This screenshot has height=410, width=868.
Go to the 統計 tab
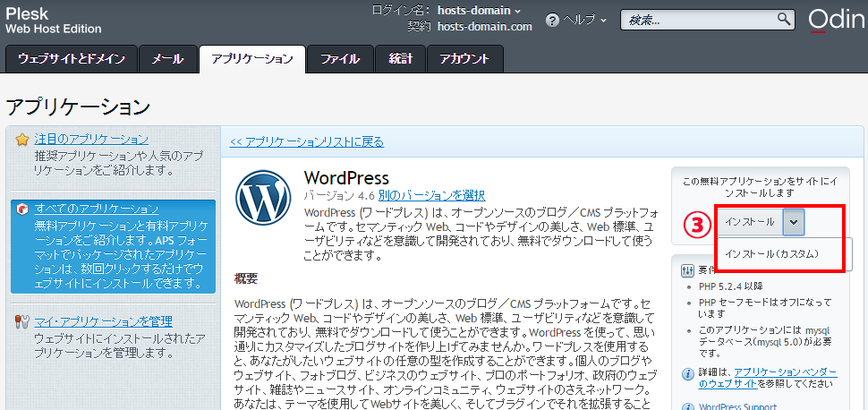click(x=400, y=59)
